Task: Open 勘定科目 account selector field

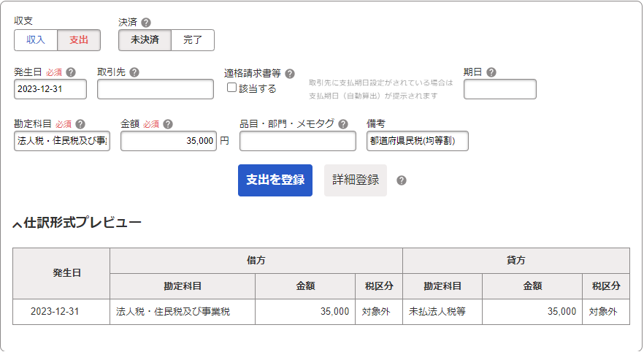Action: (62, 141)
